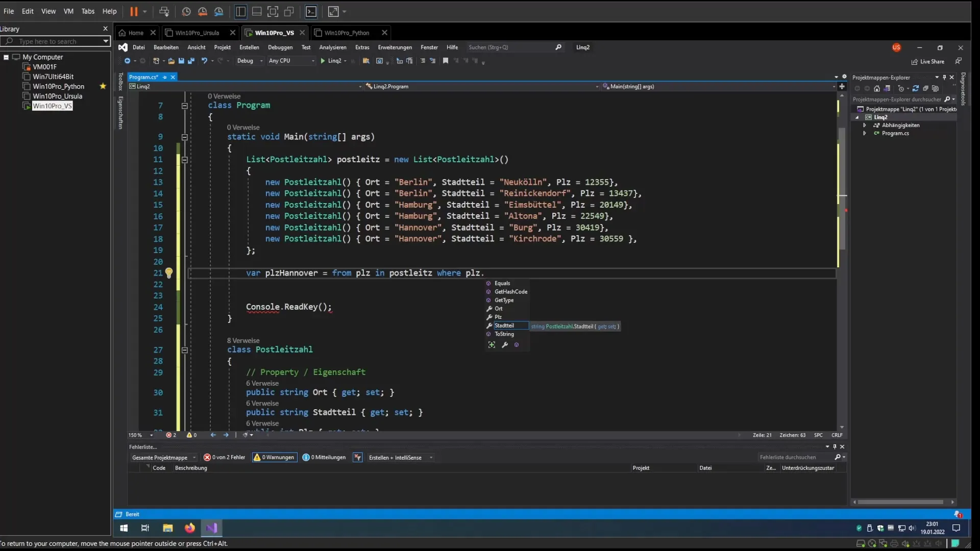Click the bookmark toggle icon
The image size is (980, 551).
tap(446, 61)
